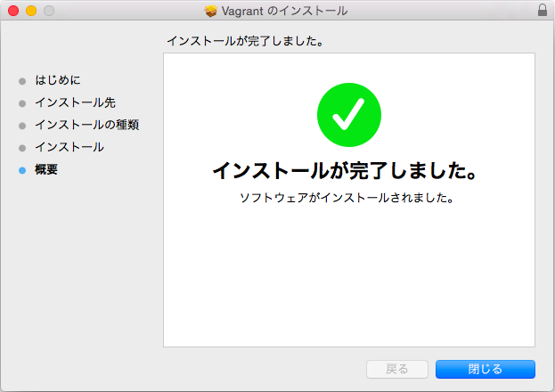Select the はじめに step in sidebar
The image size is (555, 392).
[x=58, y=80]
